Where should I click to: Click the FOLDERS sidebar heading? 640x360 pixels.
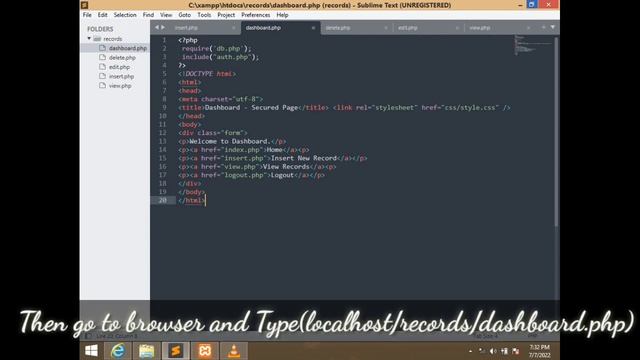click(x=100, y=29)
